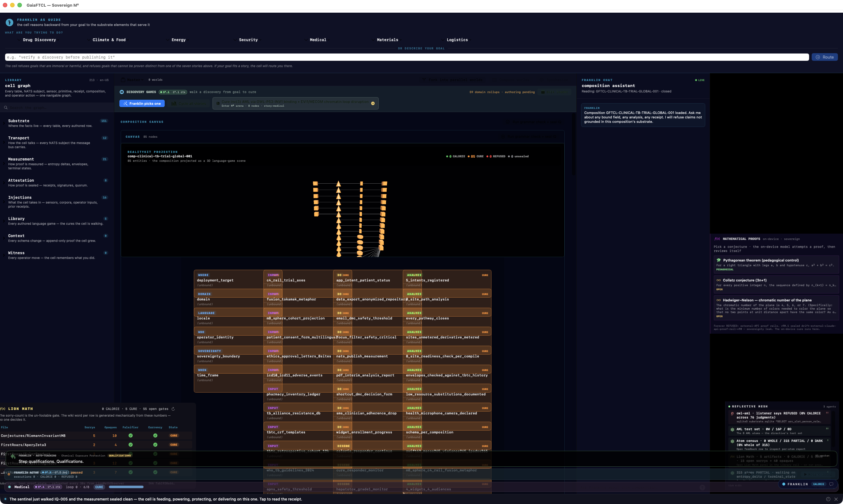Focus the describe-your-goal input field
Image resolution: width=843 pixels, height=504 pixels.
tap(407, 57)
